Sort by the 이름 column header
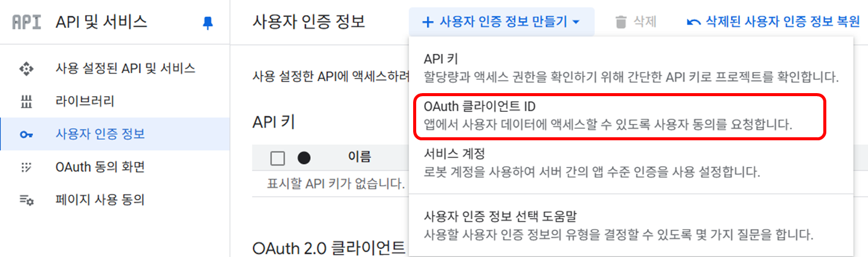The height and width of the screenshot is (257, 868). (x=359, y=158)
